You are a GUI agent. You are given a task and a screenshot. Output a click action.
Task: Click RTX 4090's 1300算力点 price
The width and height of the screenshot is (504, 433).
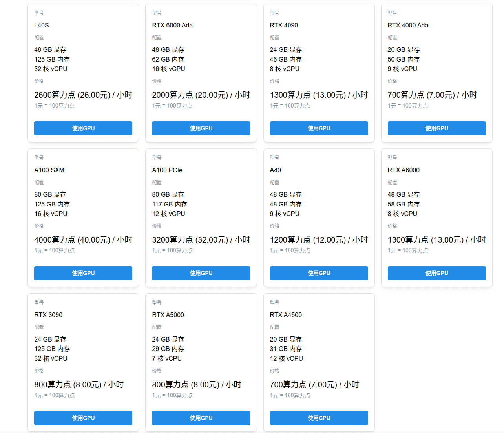pyautogui.click(x=319, y=95)
